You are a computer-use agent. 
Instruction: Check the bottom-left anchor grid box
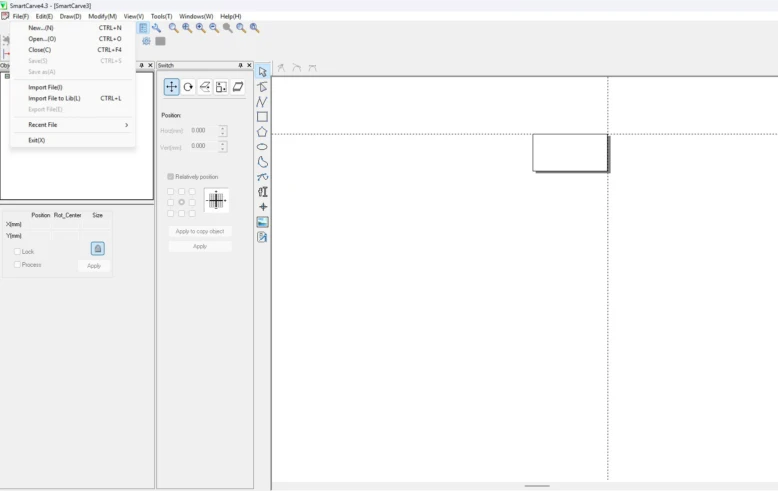click(171, 213)
